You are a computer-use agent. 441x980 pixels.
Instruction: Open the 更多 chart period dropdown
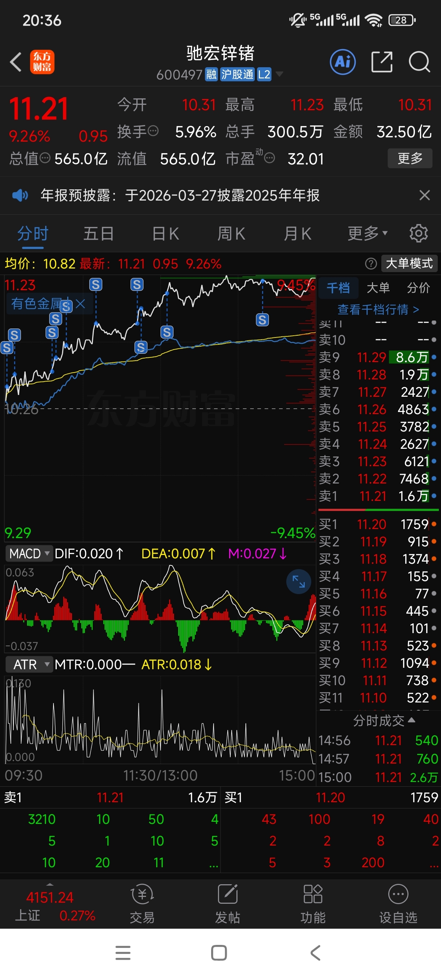pyautogui.click(x=367, y=233)
